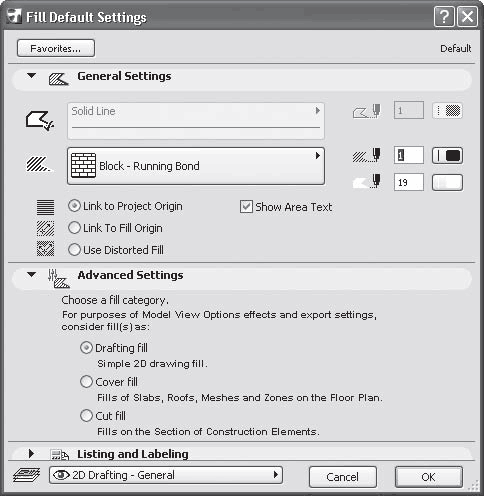Choose the Cover fill category option
Image resolution: width=484 pixels, height=496 pixels.
pyautogui.click(x=86, y=382)
